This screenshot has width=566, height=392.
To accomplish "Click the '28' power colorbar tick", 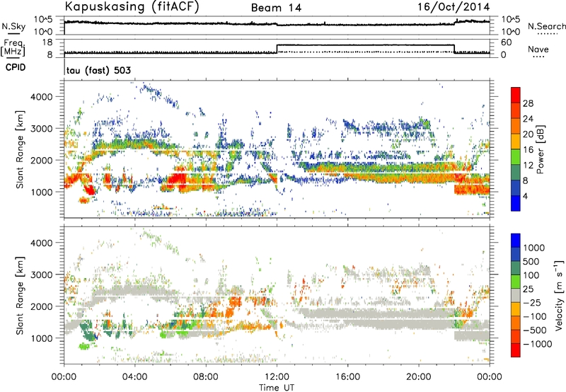I will tap(528, 103).
